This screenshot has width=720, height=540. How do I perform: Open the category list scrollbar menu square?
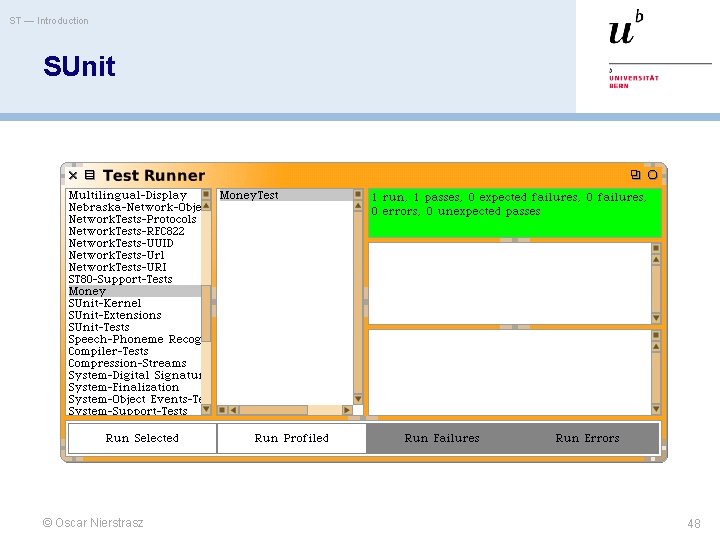tap(206, 194)
